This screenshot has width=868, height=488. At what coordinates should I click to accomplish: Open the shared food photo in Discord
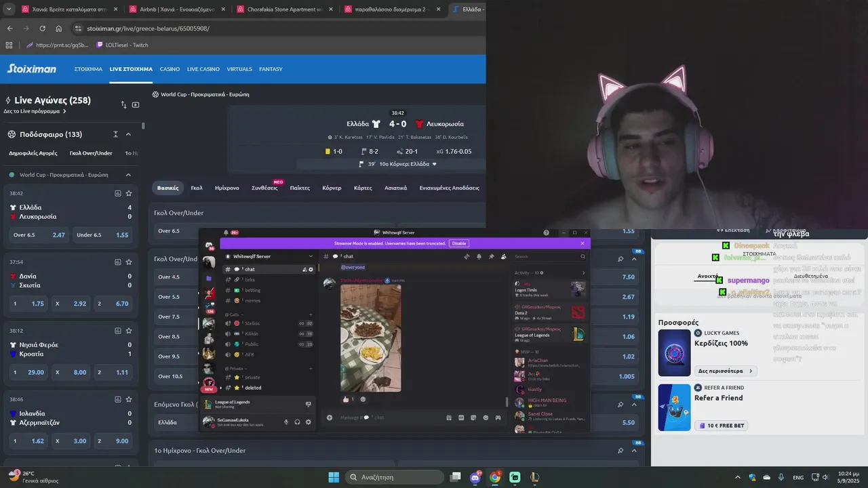370,338
